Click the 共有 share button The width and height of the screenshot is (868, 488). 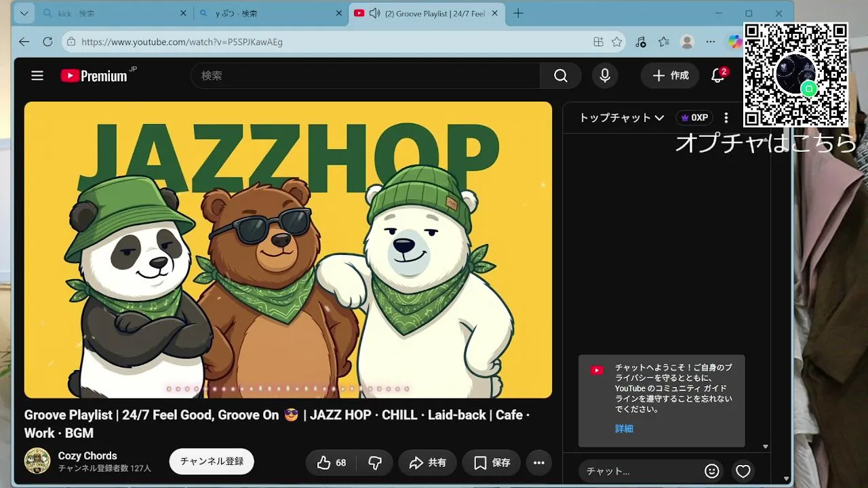(x=427, y=463)
